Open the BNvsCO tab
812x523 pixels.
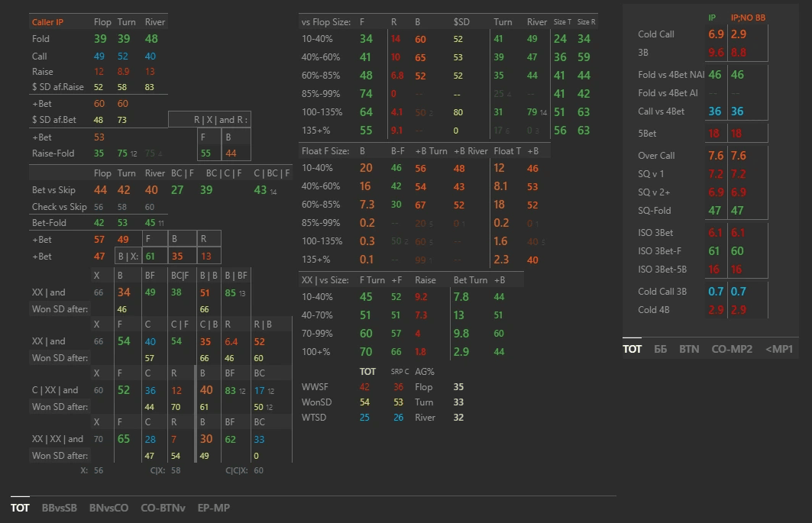108,508
